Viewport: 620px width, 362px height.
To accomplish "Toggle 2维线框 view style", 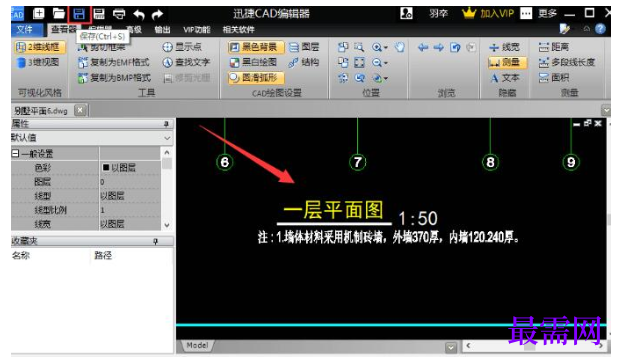I will (39, 47).
